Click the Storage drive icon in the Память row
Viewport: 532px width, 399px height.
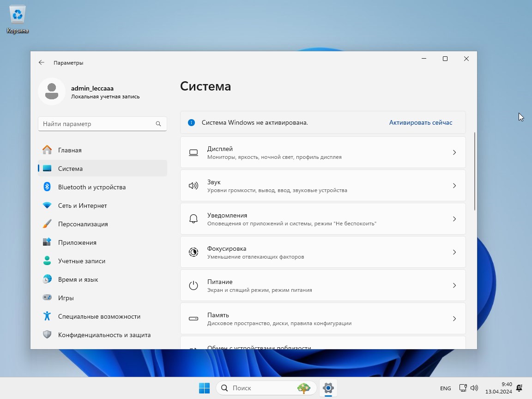(193, 319)
